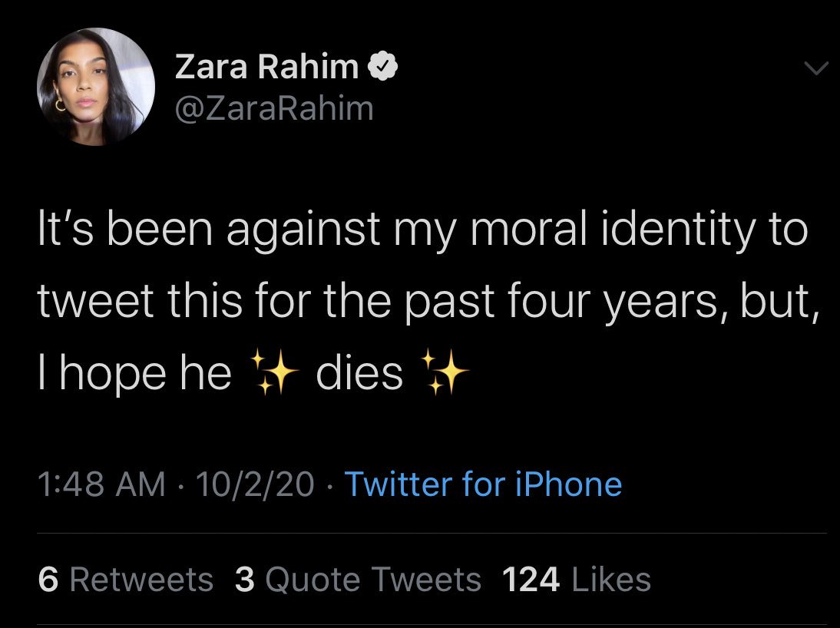This screenshot has height=628, width=840.
Task: Click "I hope he" tweet text
Action: tap(134, 374)
